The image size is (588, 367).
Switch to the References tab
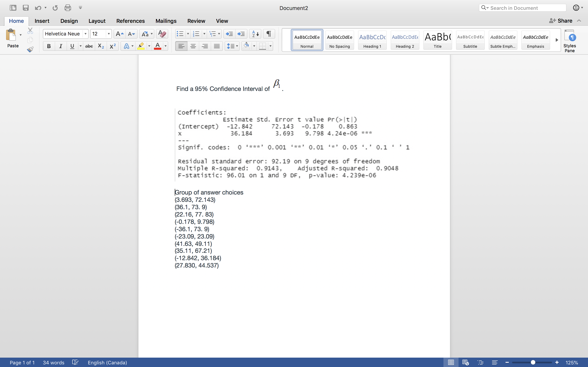(x=130, y=21)
